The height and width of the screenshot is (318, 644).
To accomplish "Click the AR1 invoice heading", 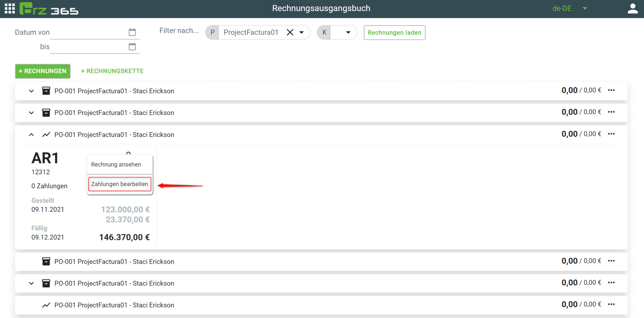I will click(45, 158).
